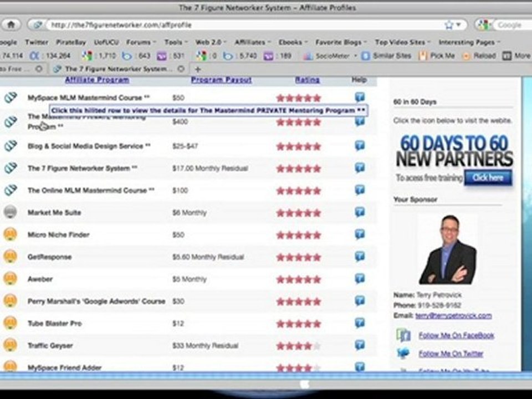Click orange face icon beside Tube Blaster Pro
The image size is (532, 399).
coord(10,323)
